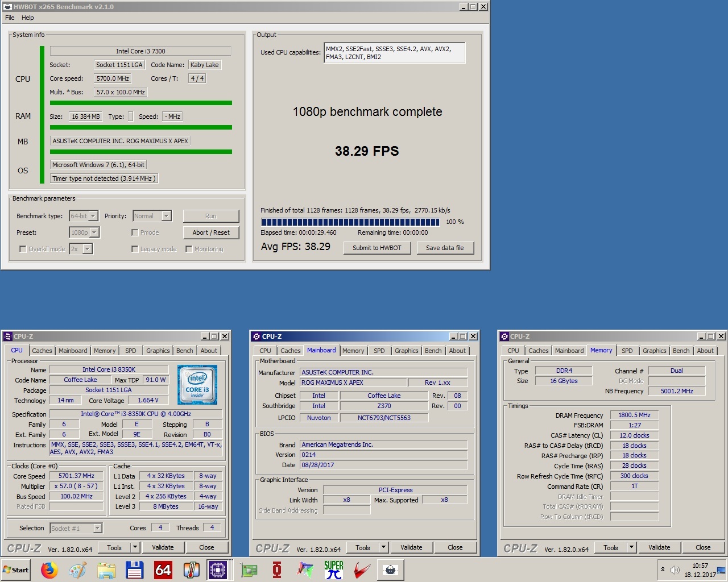Switch to Bench tab in left CPU-Z window
The width and height of the screenshot is (728, 582).
click(184, 351)
